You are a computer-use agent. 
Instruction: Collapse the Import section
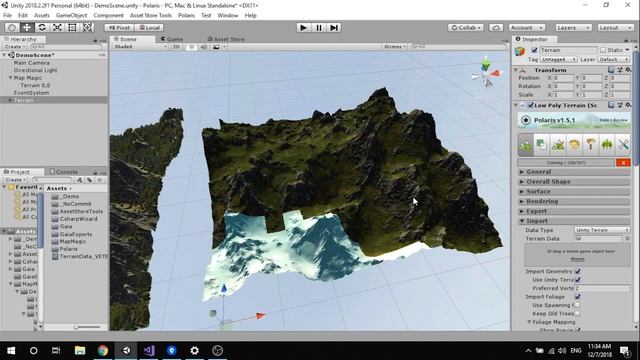pyautogui.click(x=575, y=221)
